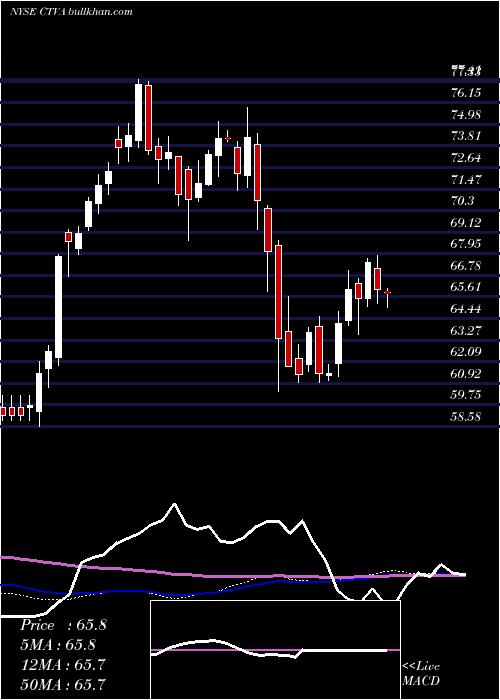Select the 70.3 price axis label
This screenshot has width=500, height=700.
(x=462, y=201)
